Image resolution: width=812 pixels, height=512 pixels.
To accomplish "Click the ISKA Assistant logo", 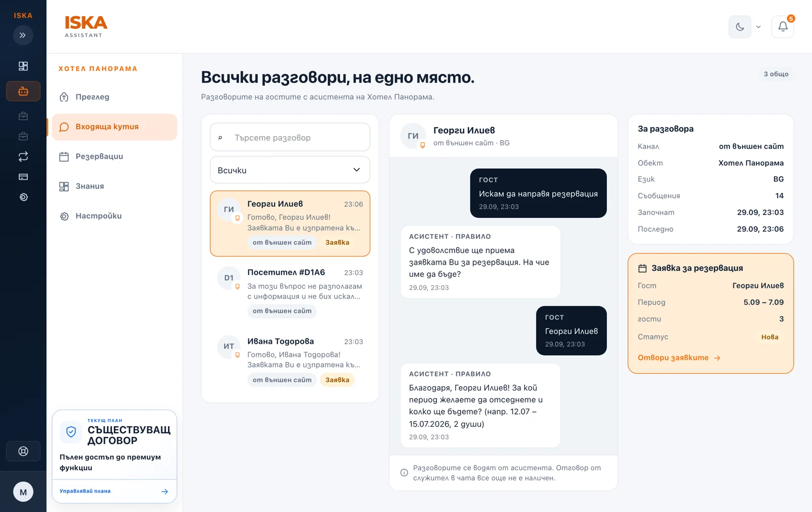I will 86,26.
